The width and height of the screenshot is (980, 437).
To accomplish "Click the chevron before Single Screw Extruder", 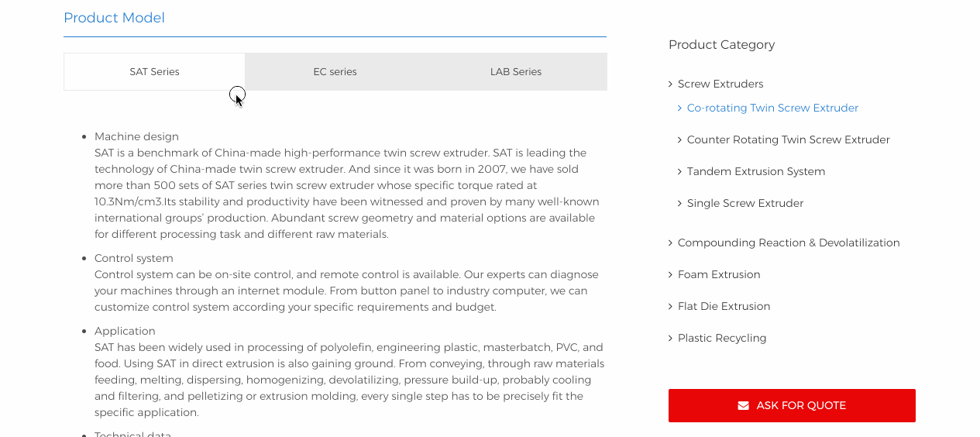I will click(x=679, y=203).
